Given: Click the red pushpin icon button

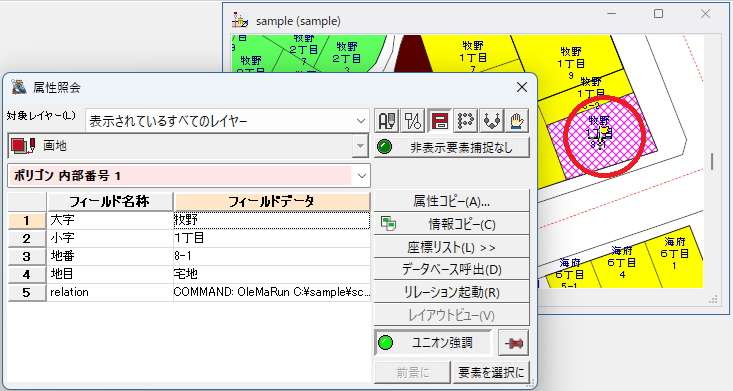Looking at the screenshot, I should click(x=514, y=343).
